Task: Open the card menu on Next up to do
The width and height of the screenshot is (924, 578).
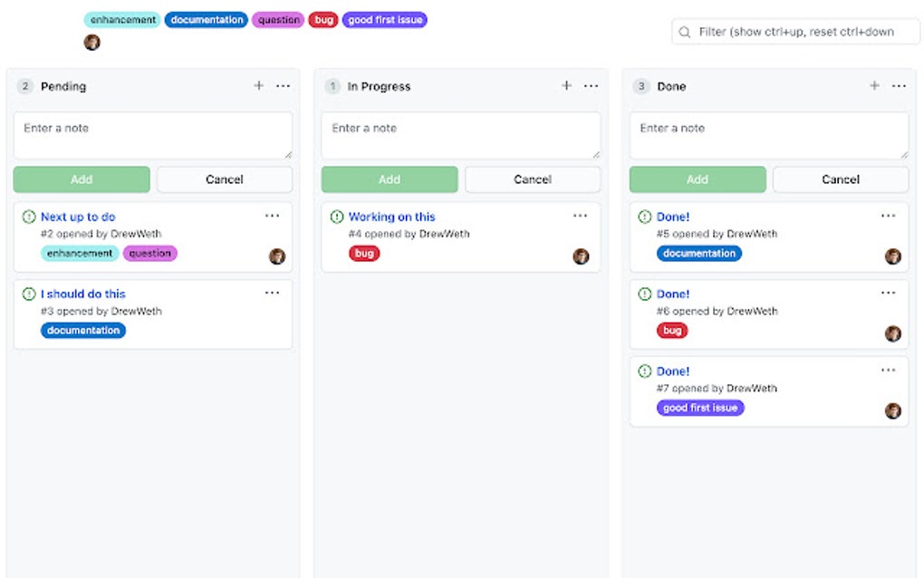Action: [x=273, y=216]
